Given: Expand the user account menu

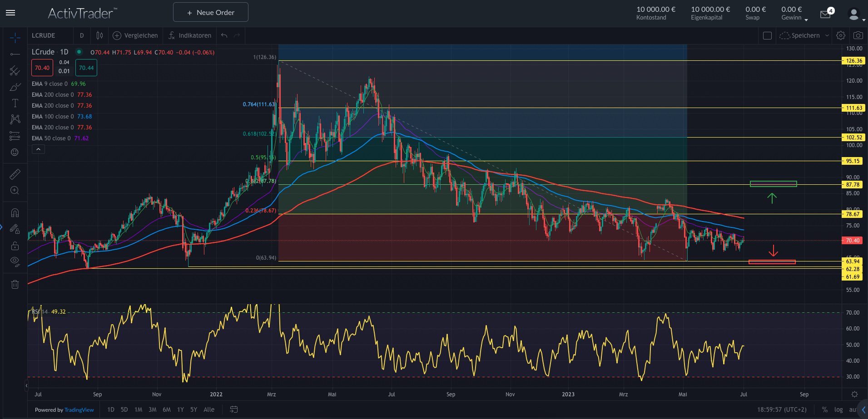Looking at the screenshot, I should click(x=855, y=15).
